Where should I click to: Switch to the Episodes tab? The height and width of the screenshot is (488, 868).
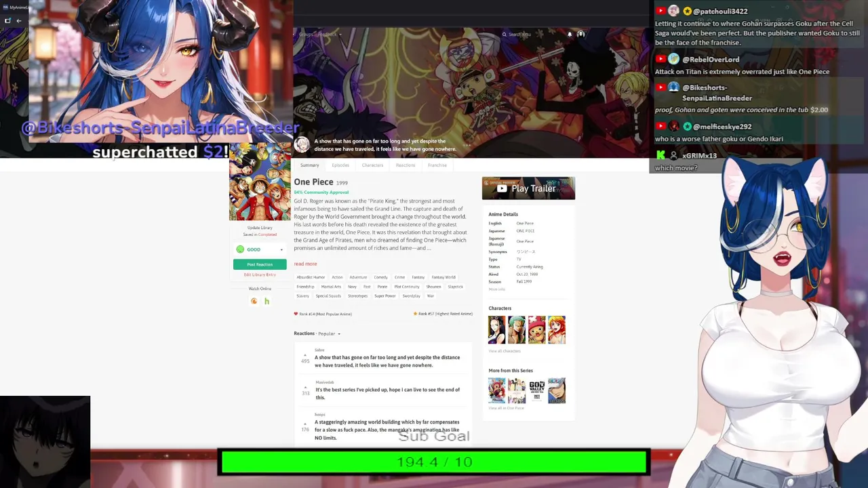click(x=340, y=165)
